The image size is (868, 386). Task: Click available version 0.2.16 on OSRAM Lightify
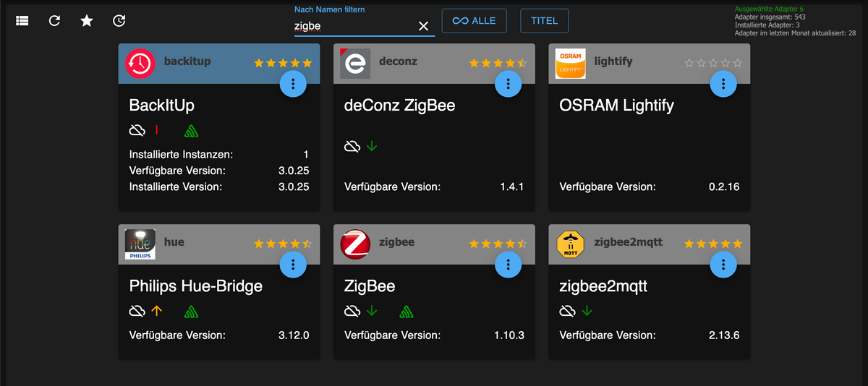724,186
